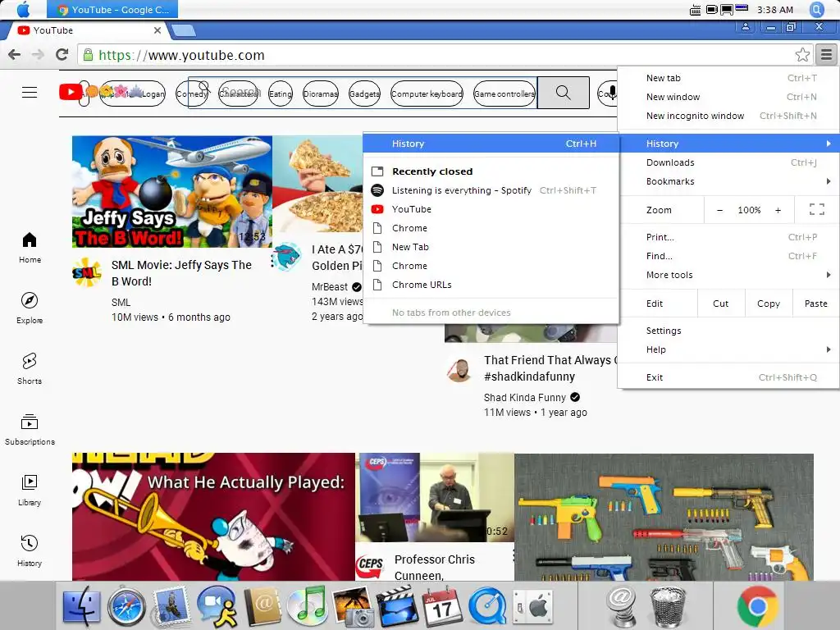Reload the page with refresh icon
The image size is (840, 630).
tap(62, 55)
